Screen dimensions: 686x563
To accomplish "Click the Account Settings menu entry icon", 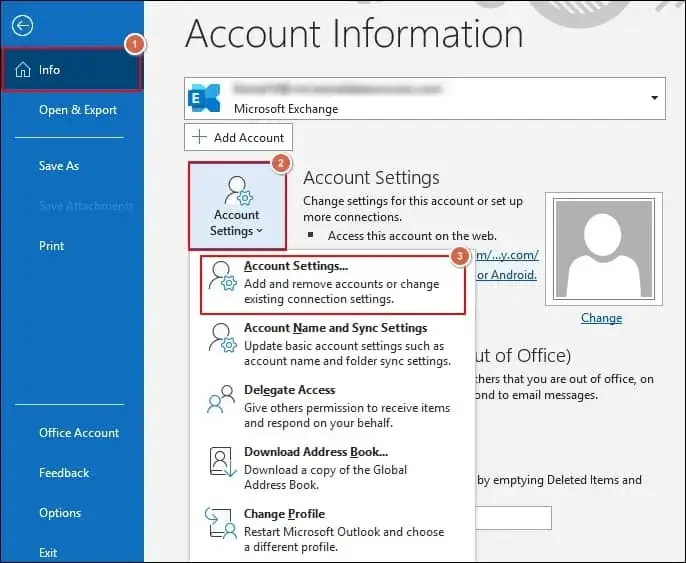I will click(x=222, y=276).
